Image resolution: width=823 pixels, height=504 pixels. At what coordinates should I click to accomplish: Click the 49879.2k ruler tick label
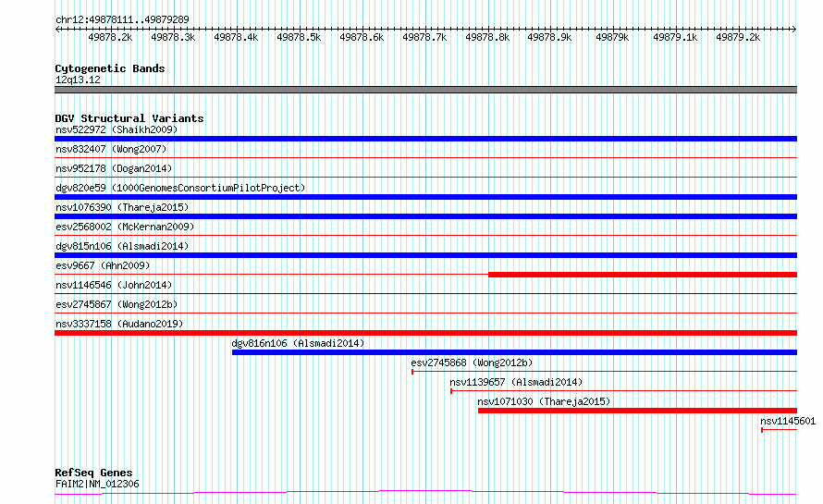coord(739,37)
